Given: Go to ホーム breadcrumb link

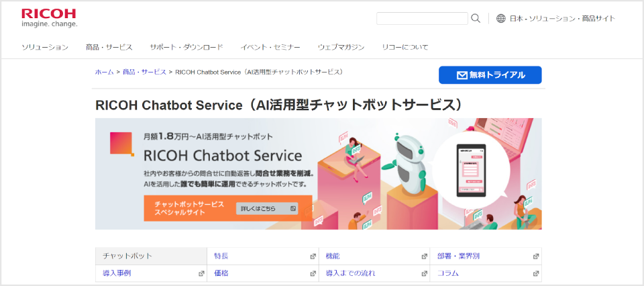Looking at the screenshot, I should point(105,72).
